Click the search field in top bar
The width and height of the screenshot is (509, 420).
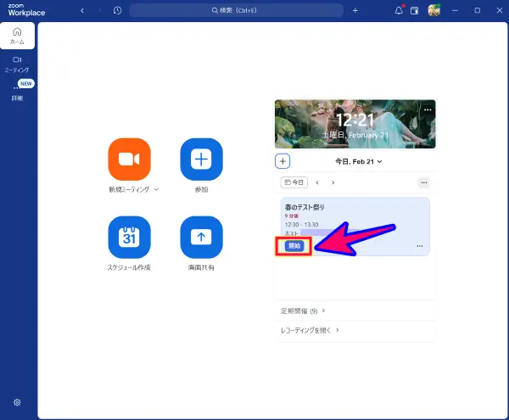(237, 11)
